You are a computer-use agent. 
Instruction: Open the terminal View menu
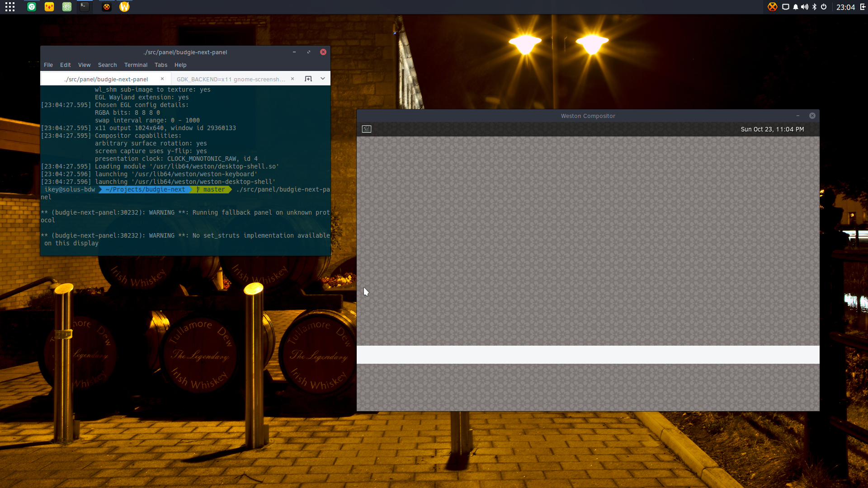85,65
